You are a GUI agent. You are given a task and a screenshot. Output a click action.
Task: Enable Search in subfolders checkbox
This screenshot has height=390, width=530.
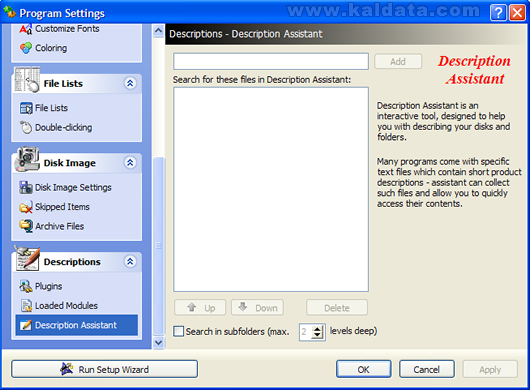point(178,331)
